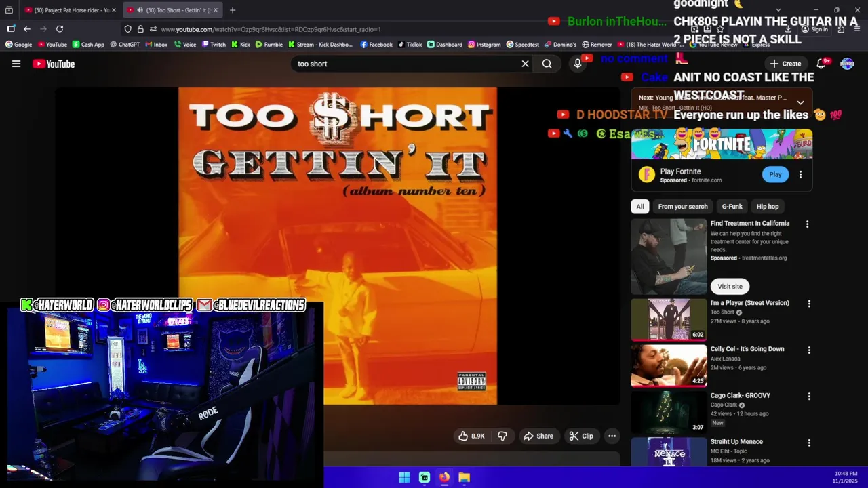Screen dimensions: 868x488
Task: Open the Cago Clark GROOVY thumbnail
Action: pyautogui.click(x=669, y=411)
